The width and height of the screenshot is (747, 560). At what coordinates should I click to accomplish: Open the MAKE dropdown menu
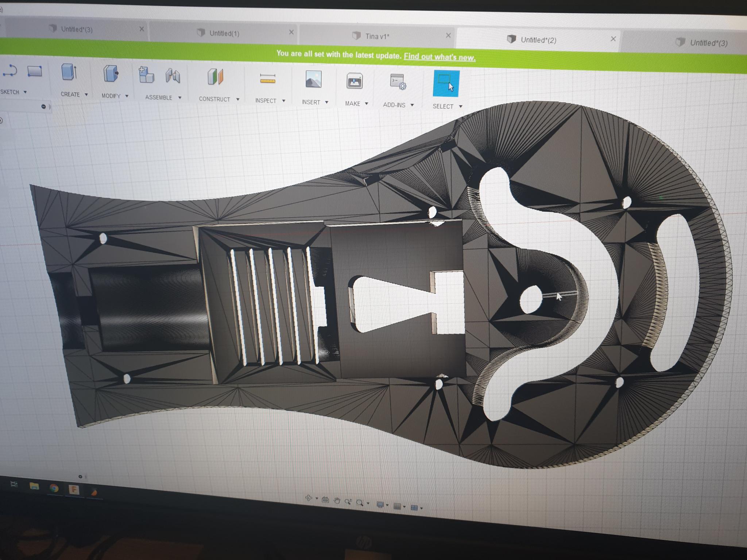coord(356,104)
